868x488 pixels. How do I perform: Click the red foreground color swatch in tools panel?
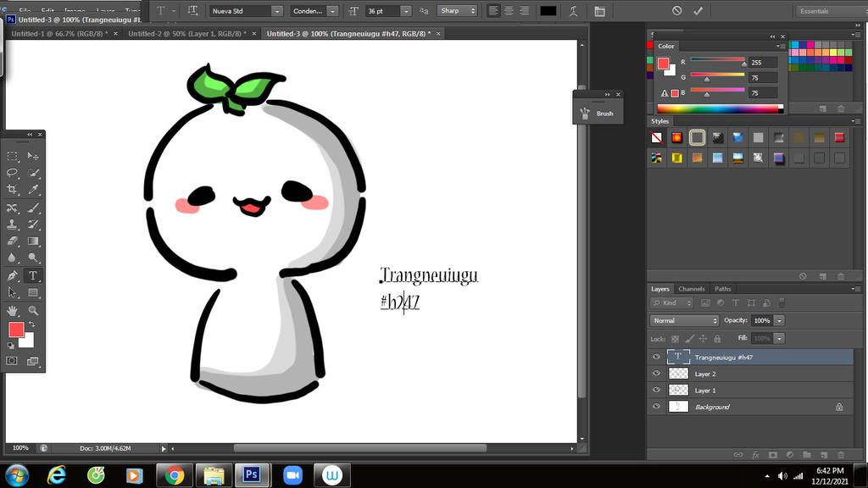[16, 330]
